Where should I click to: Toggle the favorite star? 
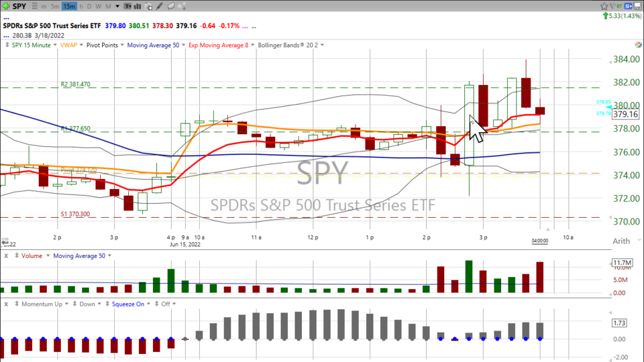point(604,6)
